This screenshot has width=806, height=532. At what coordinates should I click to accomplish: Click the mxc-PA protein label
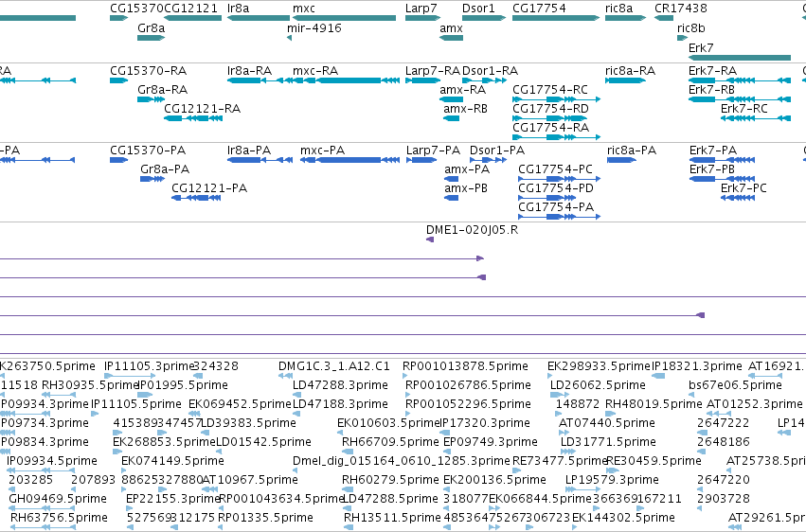322,150
